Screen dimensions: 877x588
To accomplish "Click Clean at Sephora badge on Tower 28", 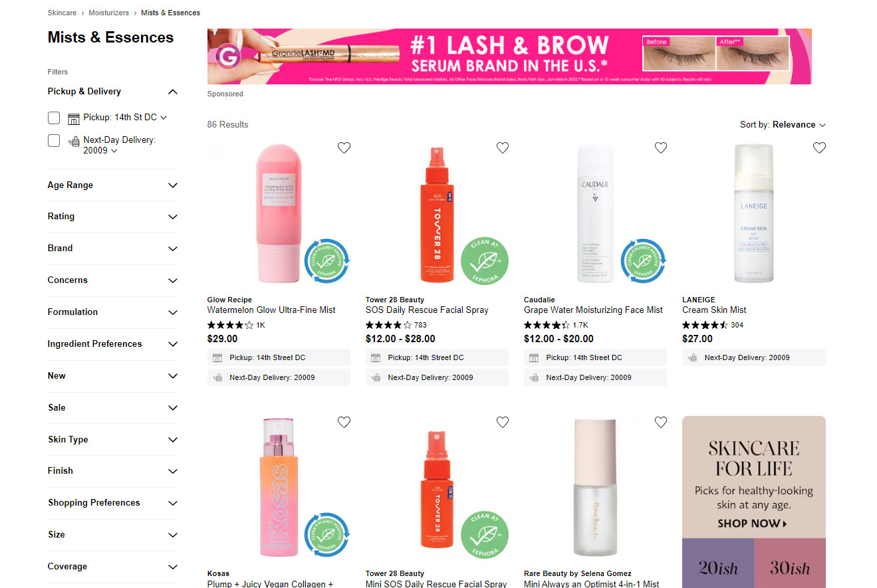I will pos(485,260).
